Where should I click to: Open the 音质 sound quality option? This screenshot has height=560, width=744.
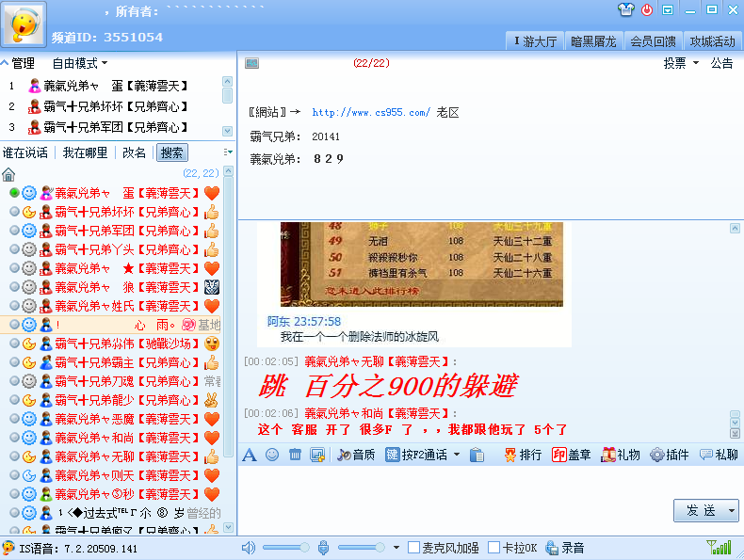(356, 456)
